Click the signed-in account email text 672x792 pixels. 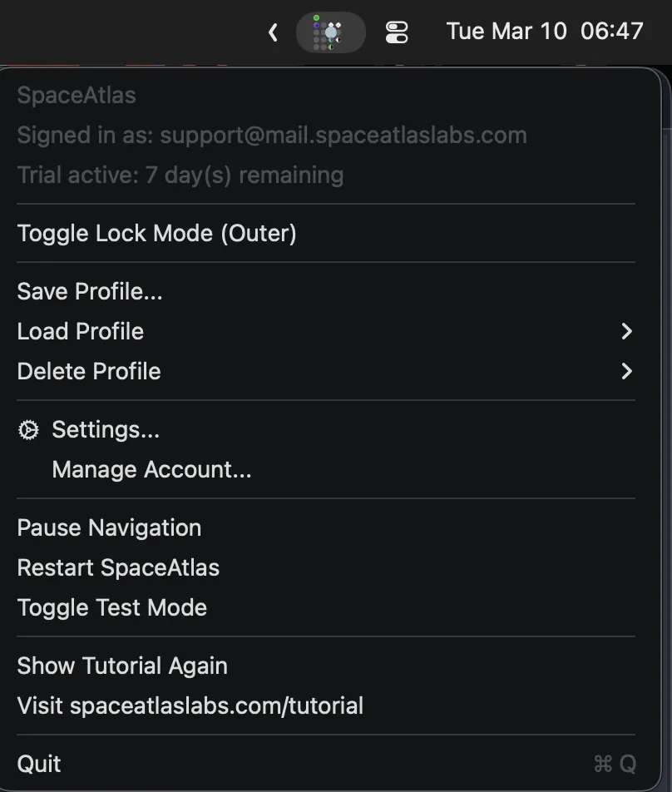tap(271, 135)
